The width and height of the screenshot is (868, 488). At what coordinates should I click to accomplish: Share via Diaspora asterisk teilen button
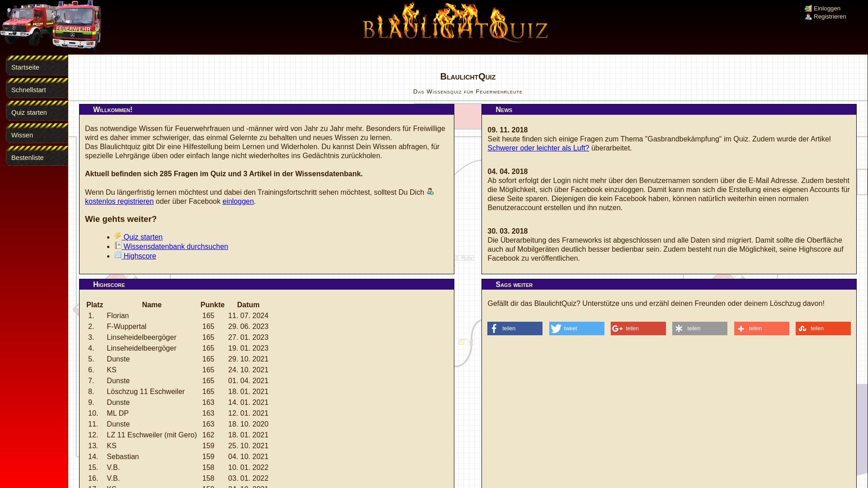[x=700, y=328]
